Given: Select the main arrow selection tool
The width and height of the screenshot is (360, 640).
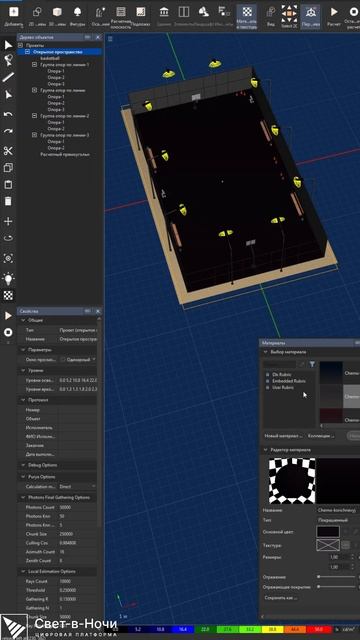Looking at the screenshot, I should pyautogui.click(x=8, y=45).
